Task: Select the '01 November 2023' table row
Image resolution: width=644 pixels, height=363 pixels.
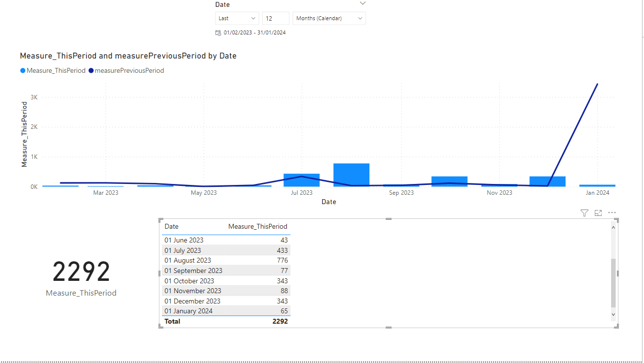Action: point(226,291)
